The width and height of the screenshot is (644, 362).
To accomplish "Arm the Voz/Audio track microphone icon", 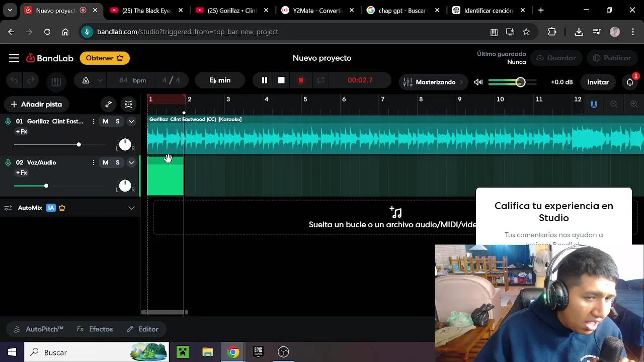I will click(8, 162).
